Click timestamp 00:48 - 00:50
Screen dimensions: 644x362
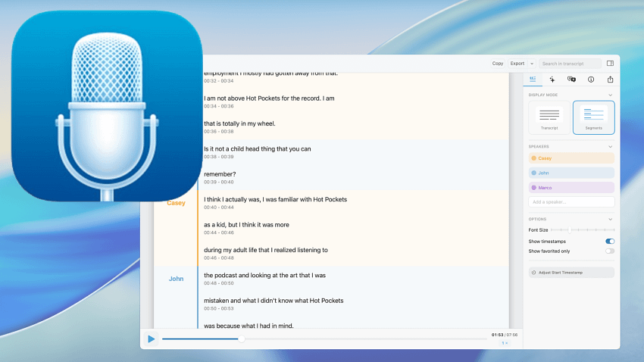(x=218, y=283)
